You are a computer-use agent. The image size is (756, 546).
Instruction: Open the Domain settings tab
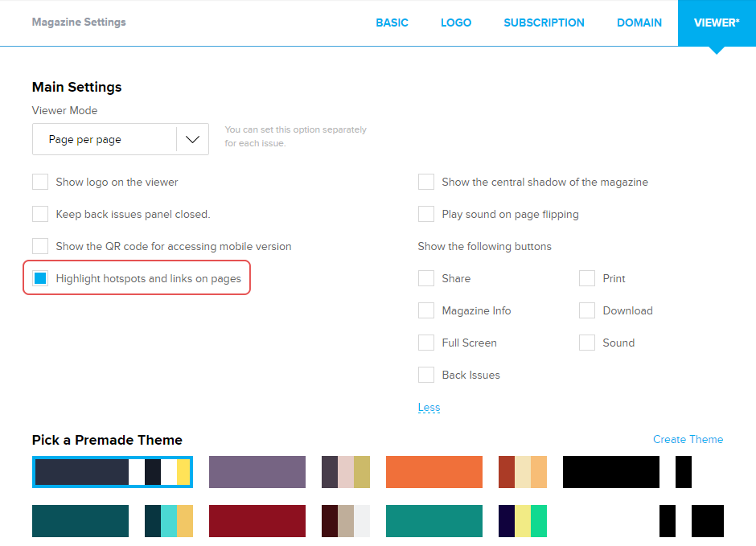[x=639, y=23]
